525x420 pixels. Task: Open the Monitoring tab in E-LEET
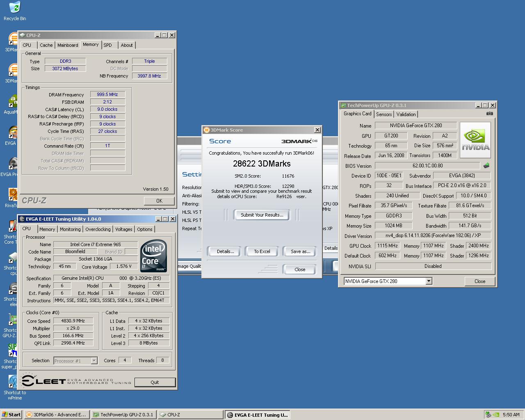[x=70, y=229]
